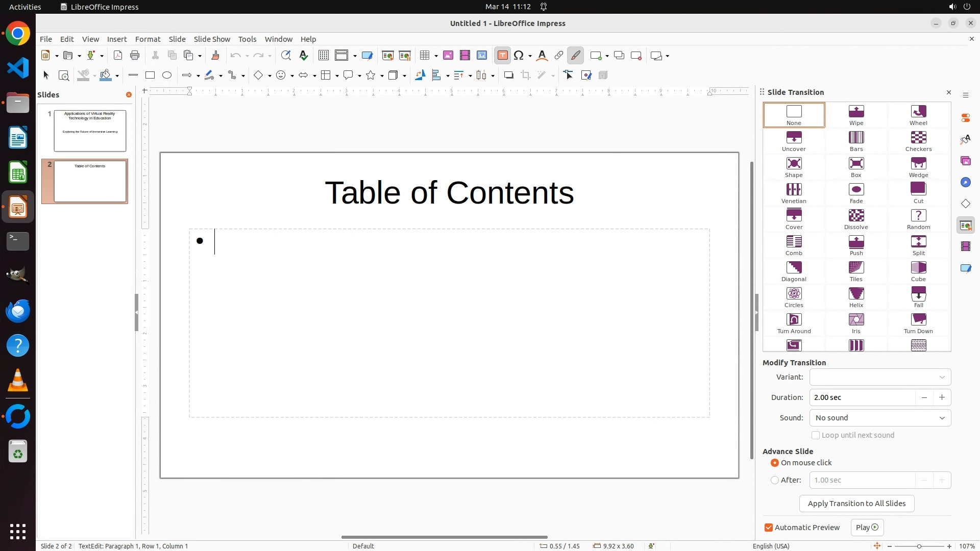
Task: Select the Fade transition icon
Action: (856, 193)
